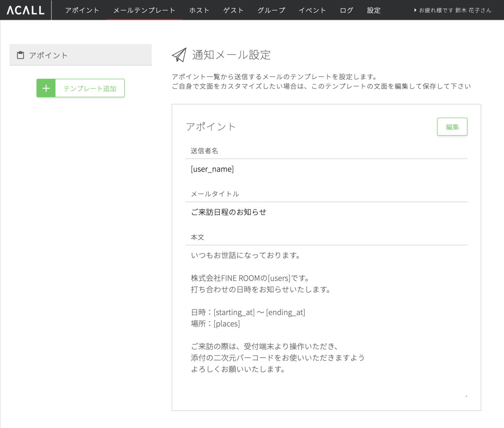The height and width of the screenshot is (428, 504).
Task: Click the 通知メール設定 heading
Action: [x=231, y=55]
